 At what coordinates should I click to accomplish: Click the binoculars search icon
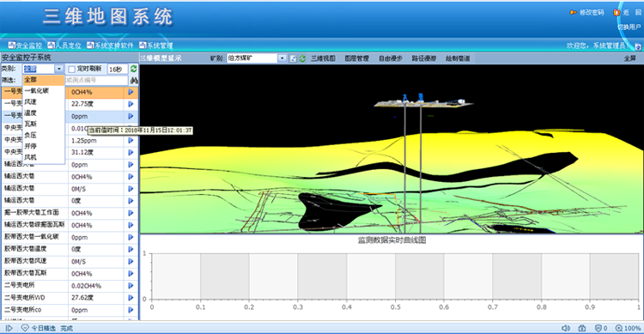click(133, 81)
